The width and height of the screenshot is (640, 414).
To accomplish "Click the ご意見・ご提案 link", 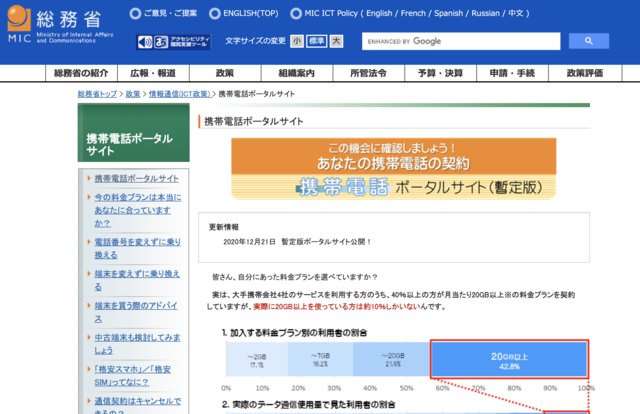I will pyautogui.click(x=168, y=14).
